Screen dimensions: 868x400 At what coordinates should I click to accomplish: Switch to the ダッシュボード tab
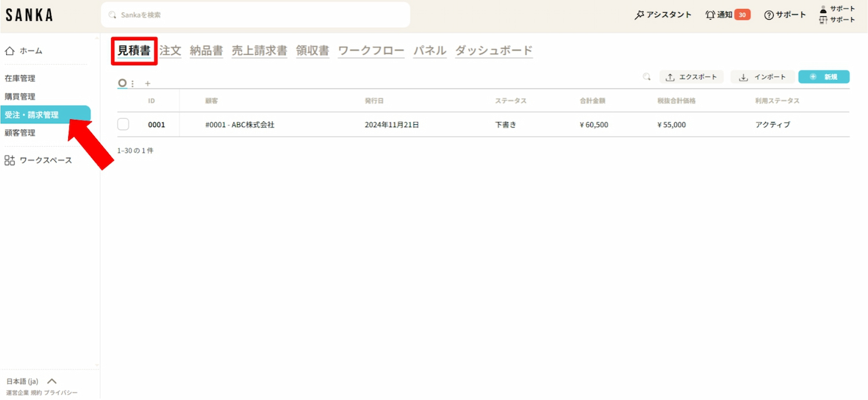(494, 51)
